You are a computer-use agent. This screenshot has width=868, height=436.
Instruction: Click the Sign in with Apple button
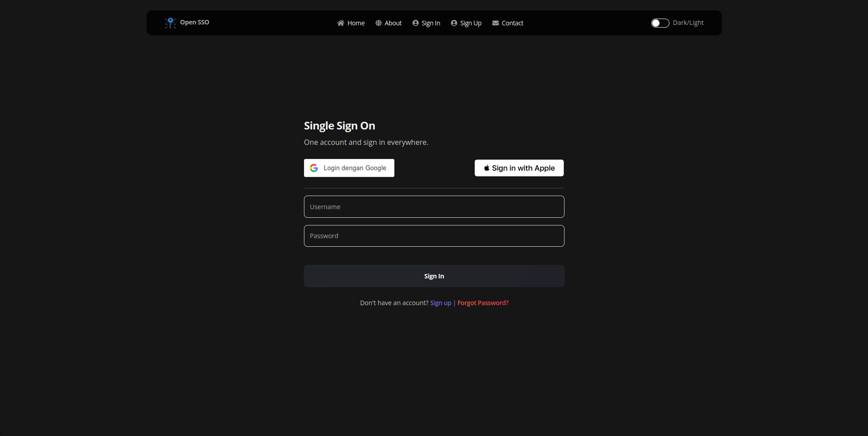click(519, 168)
